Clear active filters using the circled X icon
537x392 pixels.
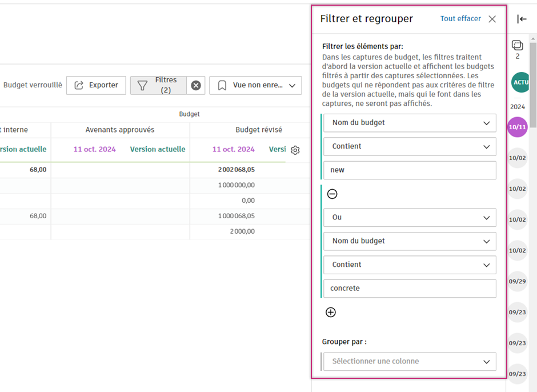[196, 85]
